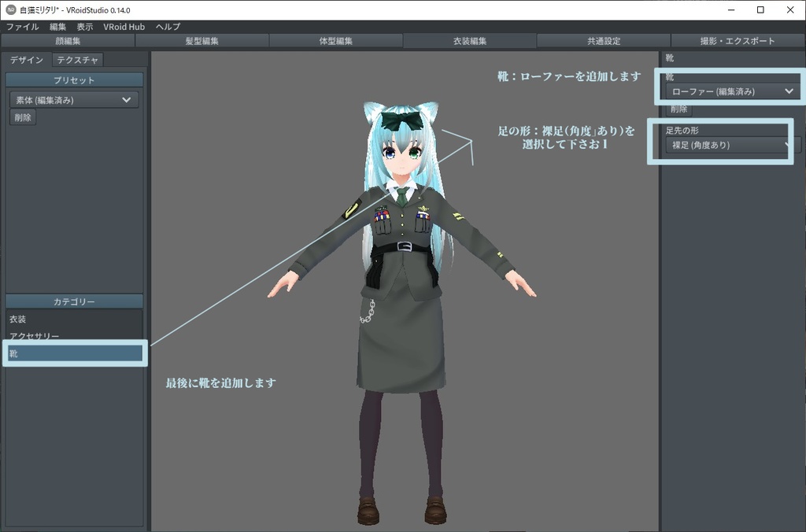Click the VRoid Hub menu item
The image size is (806, 532).
(x=124, y=26)
